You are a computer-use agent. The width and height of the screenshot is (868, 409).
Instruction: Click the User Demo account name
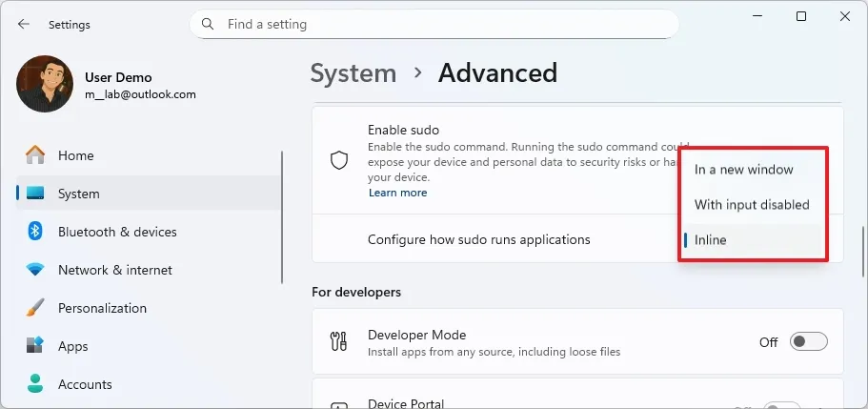tap(118, 77)
